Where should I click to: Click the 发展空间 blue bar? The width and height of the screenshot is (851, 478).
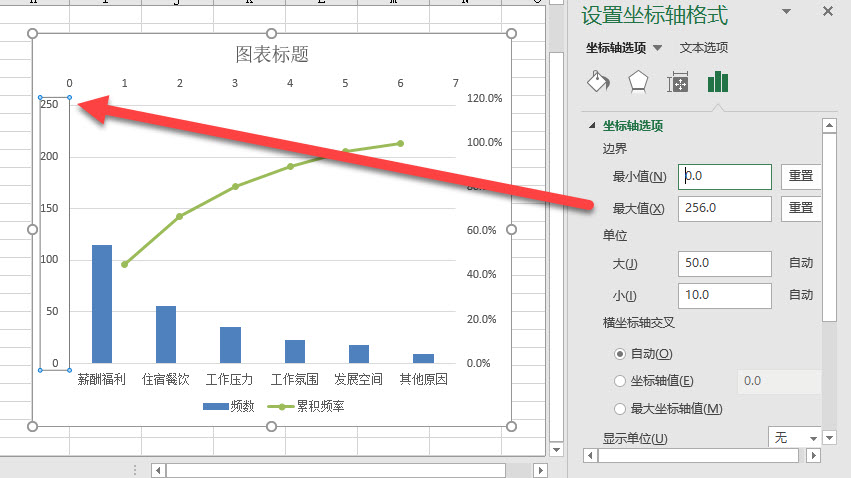tap(359, 354)
